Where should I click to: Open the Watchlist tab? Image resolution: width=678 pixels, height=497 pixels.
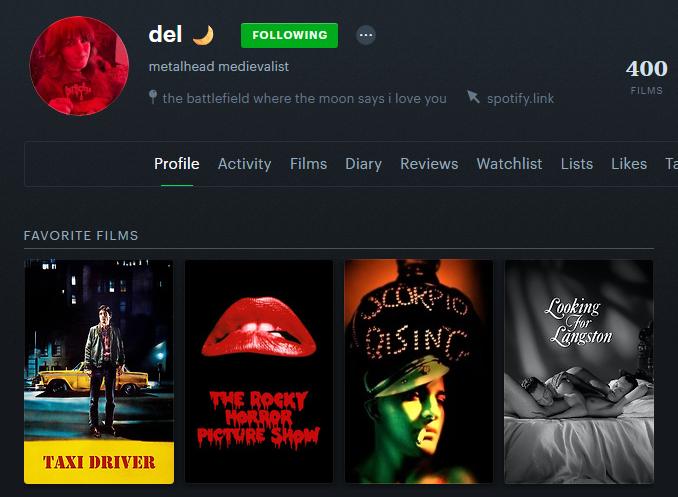509,164
